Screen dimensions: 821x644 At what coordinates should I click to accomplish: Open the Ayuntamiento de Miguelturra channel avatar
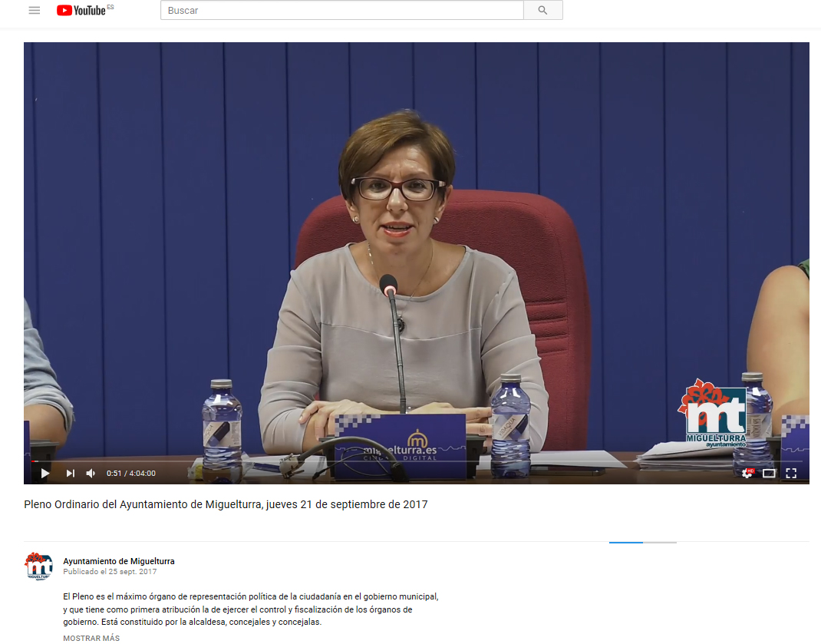click(x=39, y=566)
